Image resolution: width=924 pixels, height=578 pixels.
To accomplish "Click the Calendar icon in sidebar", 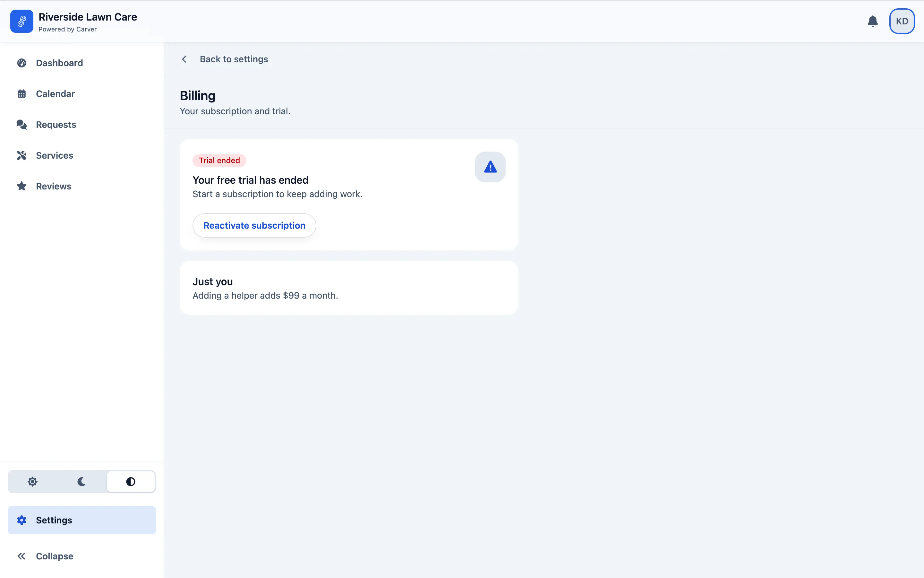I will (x=22, y=94).
